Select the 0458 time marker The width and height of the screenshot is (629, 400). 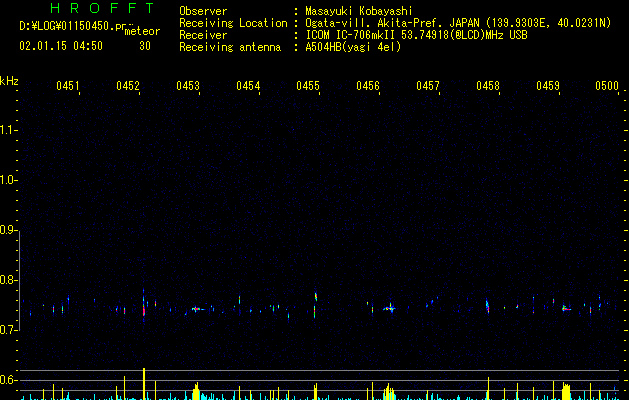coord(488,86)
